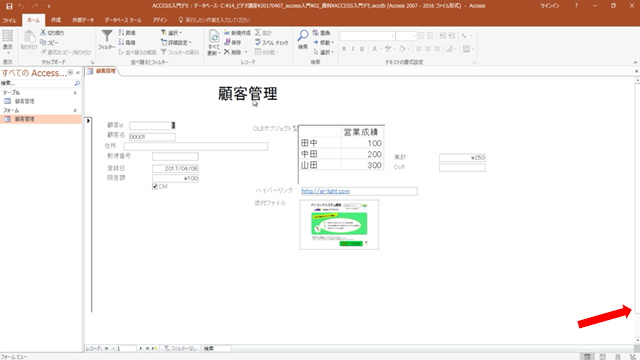Click the 郵便番号 input field
Image resolution: width=640 pixels, height=360 pixels.
pyautogui.click(x=175, y=156)
